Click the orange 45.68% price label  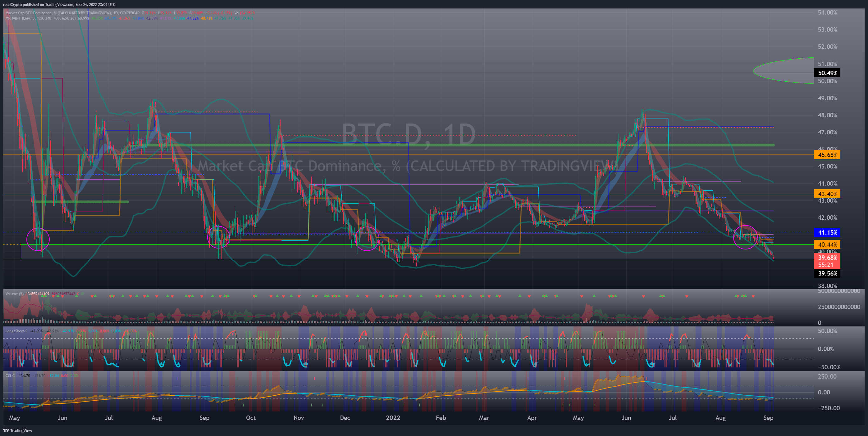coord(827,155)
